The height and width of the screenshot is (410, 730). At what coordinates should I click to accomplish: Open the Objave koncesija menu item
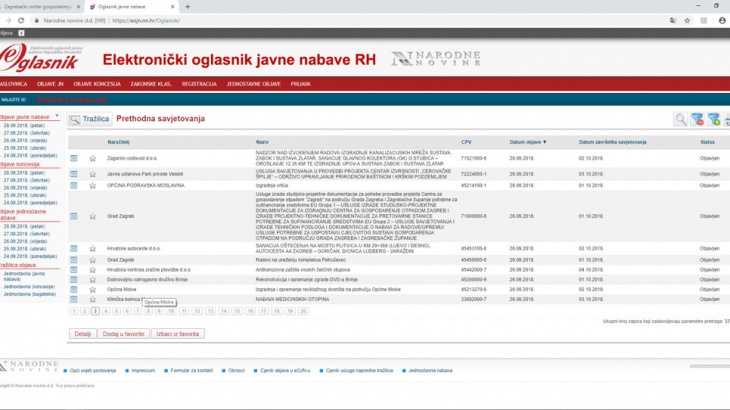[x=97, y=84]
